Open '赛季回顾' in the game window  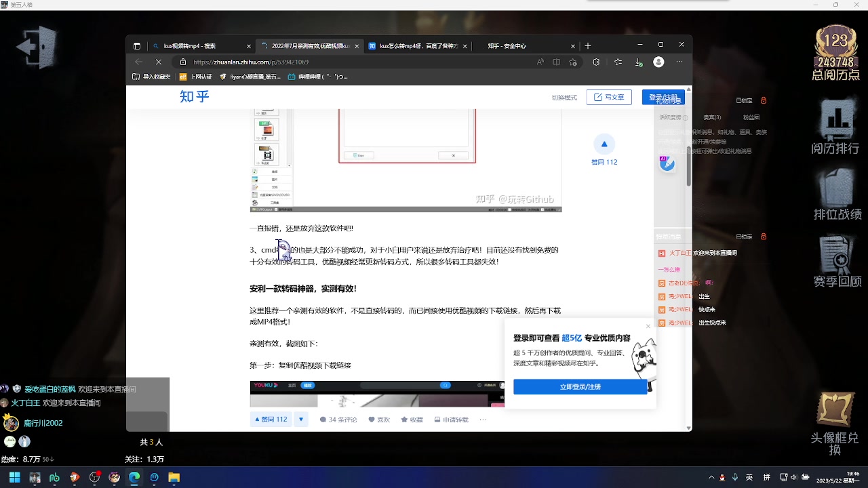837,261
